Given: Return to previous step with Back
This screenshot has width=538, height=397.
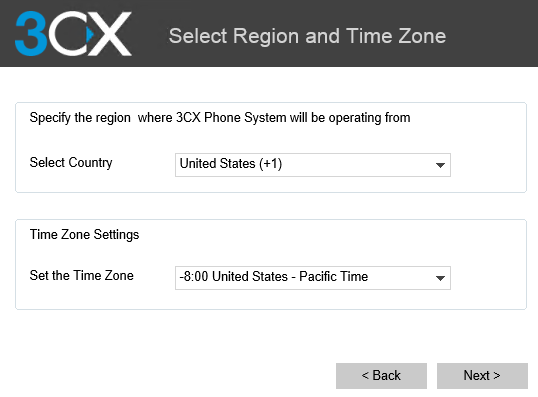Looking at the screenshot, I should pyautogui.click(x=381, y=376).
